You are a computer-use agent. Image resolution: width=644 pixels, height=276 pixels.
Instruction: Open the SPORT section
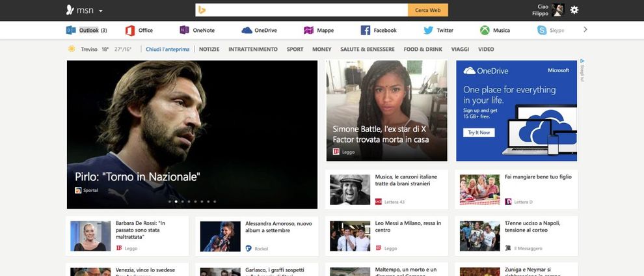point(295,49)
